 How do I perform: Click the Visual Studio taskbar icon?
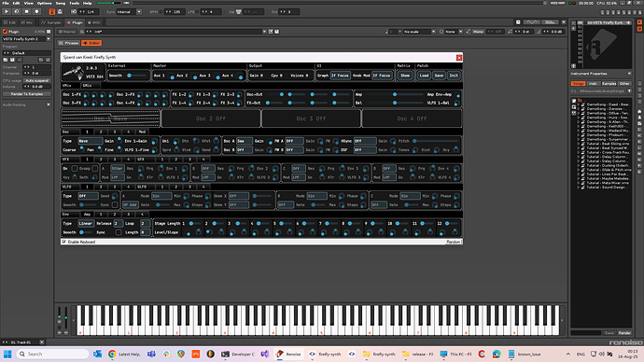pyautogui.click(x=265, y=354)
